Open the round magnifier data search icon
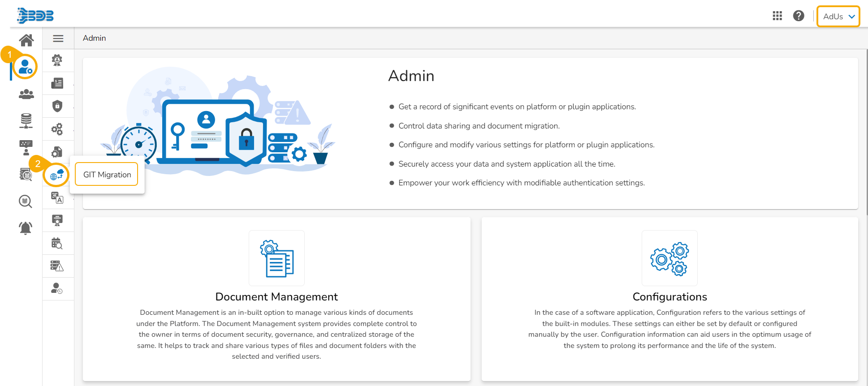This screenshot has height=386, width=868. 26,202
